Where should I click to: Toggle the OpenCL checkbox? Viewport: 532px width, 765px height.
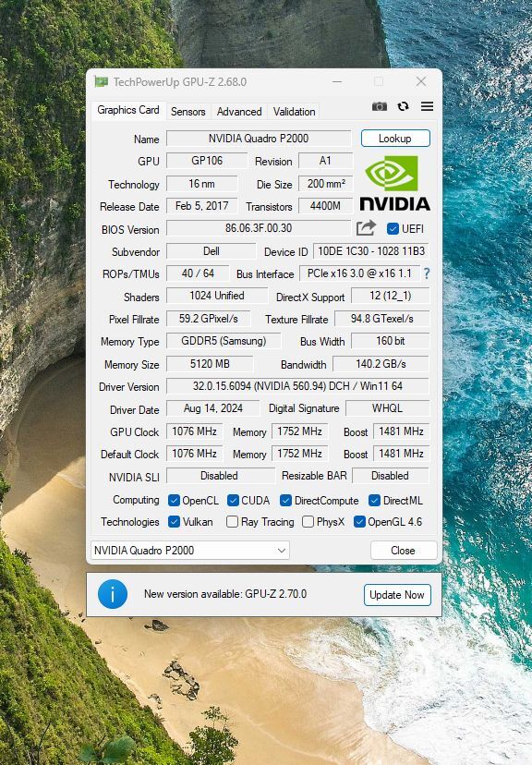point(174,501)
